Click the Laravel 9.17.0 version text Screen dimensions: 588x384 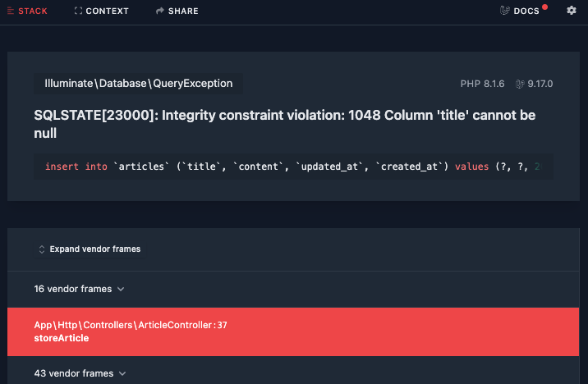point(540,84)
